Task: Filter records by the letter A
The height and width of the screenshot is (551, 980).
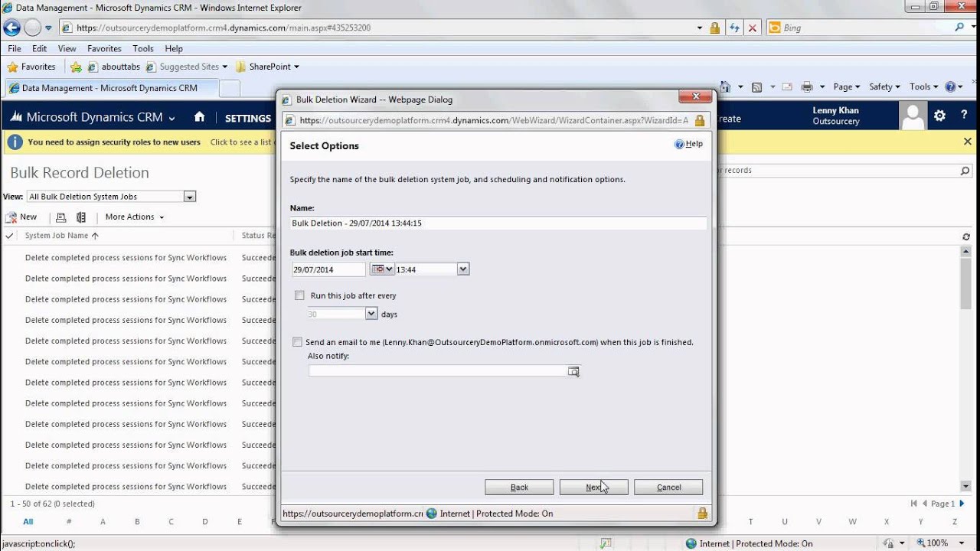Action: [x=103, y=522]
